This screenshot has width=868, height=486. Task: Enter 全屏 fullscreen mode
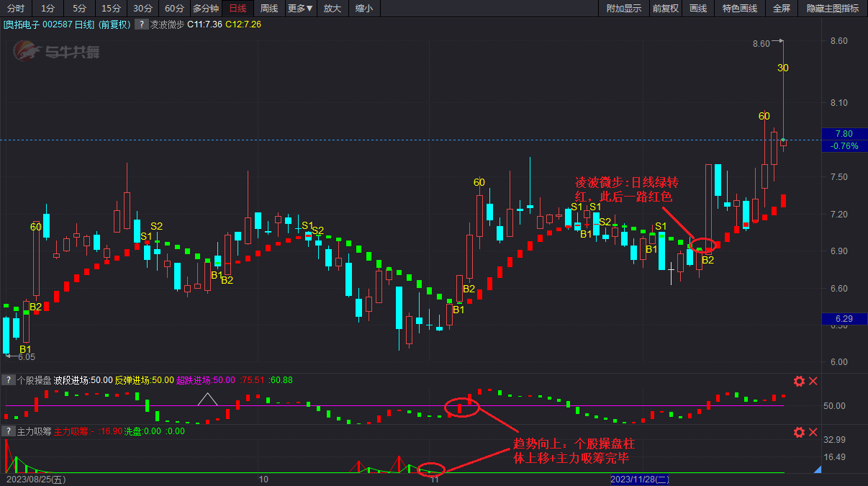coord(782,9)
